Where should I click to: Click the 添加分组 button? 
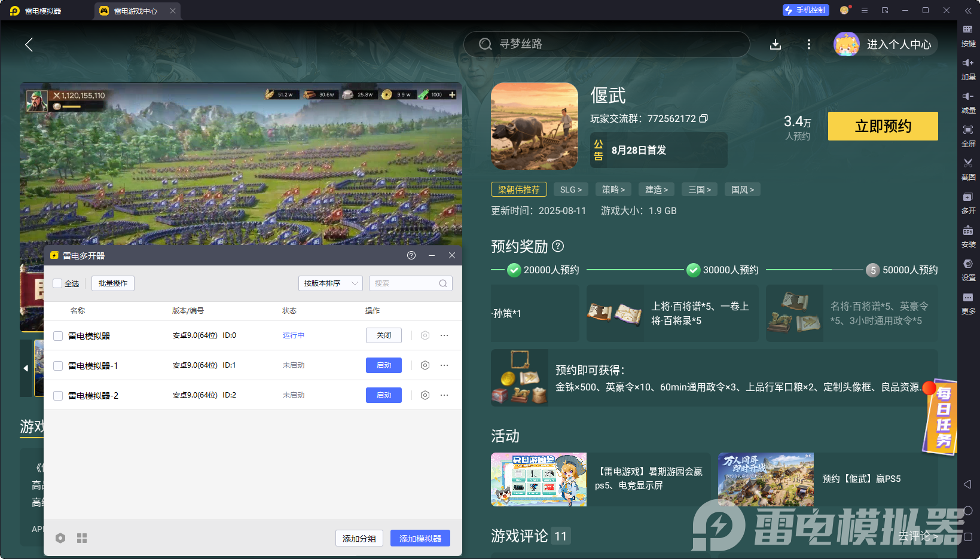point(359,538)
